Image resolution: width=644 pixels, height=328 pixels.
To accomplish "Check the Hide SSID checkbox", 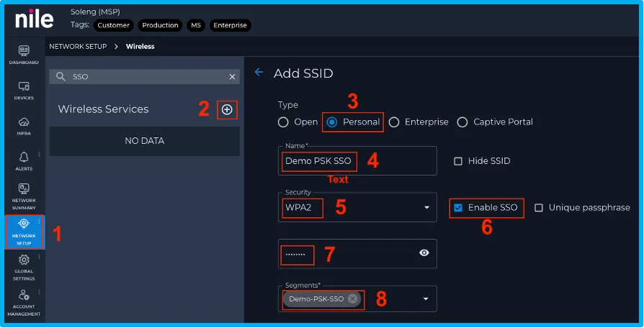I will [458, 161].
